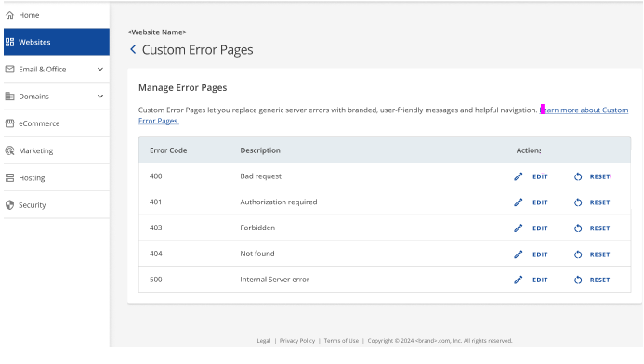Open Home in the sidebar
The image size is (644, 364).
coord(57,15)
